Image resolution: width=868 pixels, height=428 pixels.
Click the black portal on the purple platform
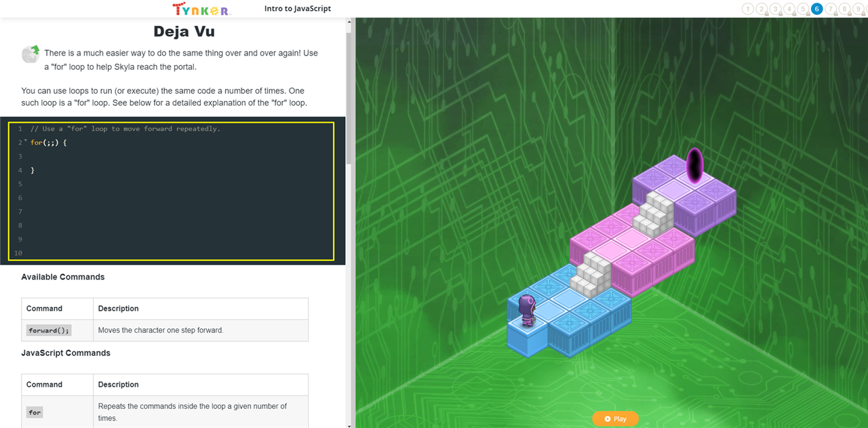[x=694, y=166]
